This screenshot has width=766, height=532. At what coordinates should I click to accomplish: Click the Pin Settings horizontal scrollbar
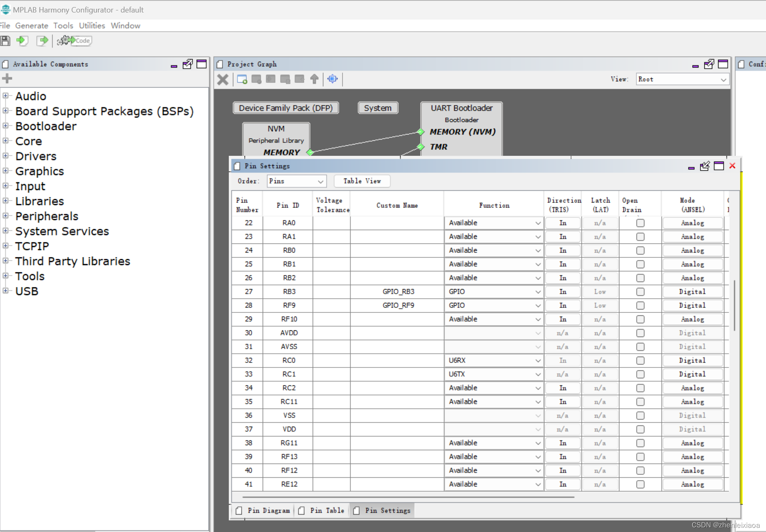point(408,497)
